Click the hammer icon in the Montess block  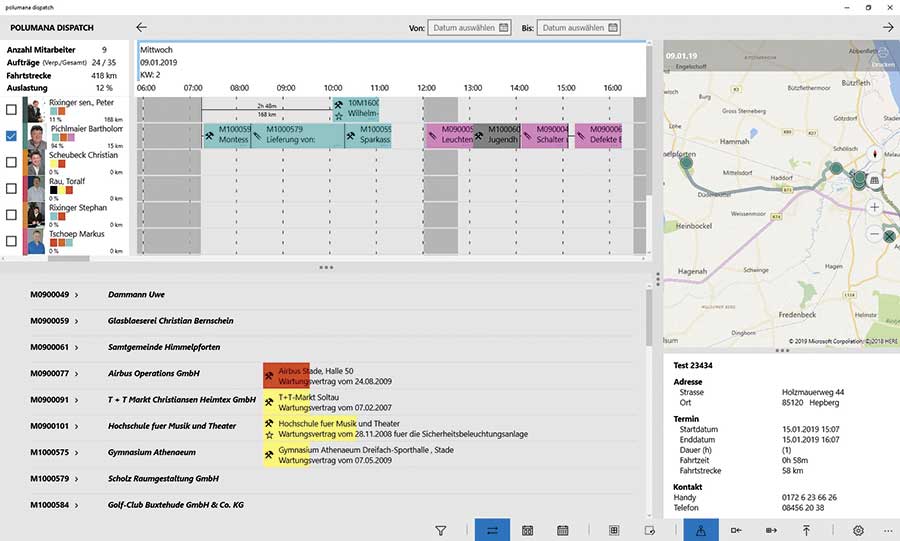click(x=210, y=136)
